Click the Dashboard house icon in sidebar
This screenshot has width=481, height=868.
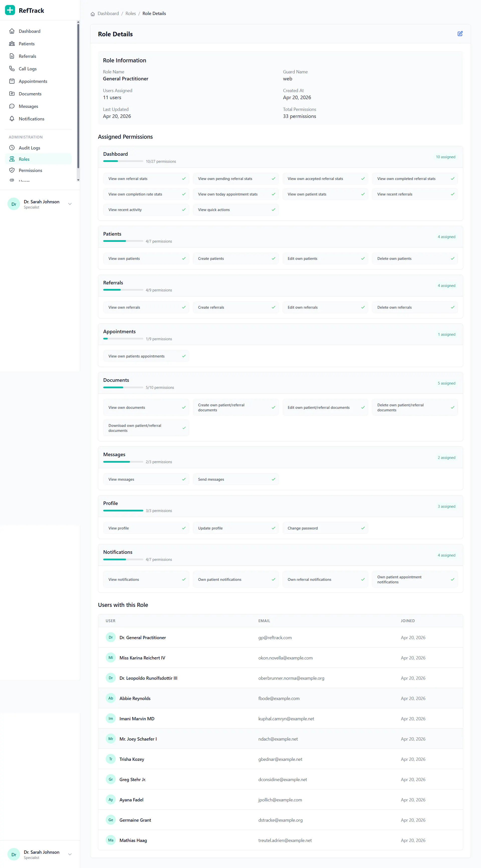(x=12, y=31)
